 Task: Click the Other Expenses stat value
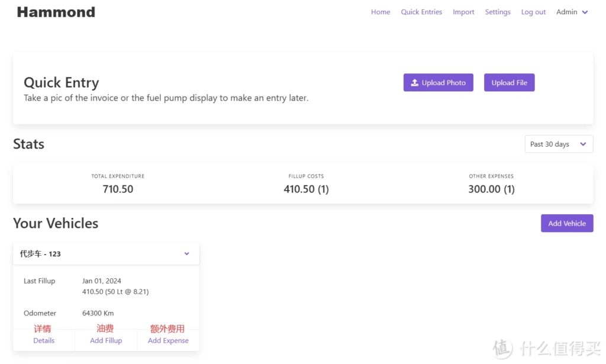pyautogui.click(x=491, y=189)
